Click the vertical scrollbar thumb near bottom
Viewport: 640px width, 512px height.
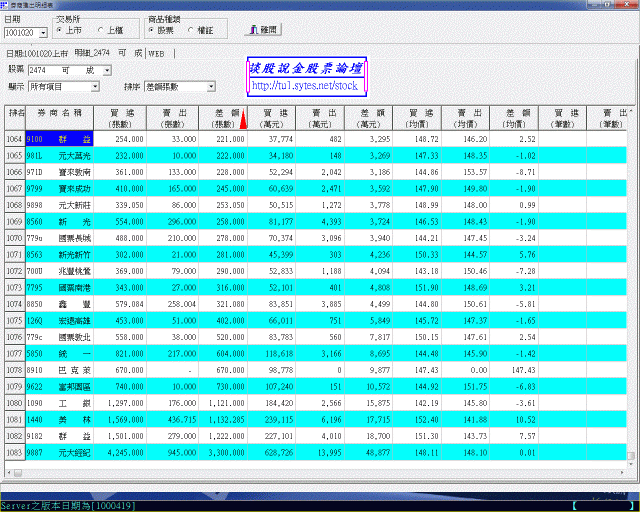point(631,455)
